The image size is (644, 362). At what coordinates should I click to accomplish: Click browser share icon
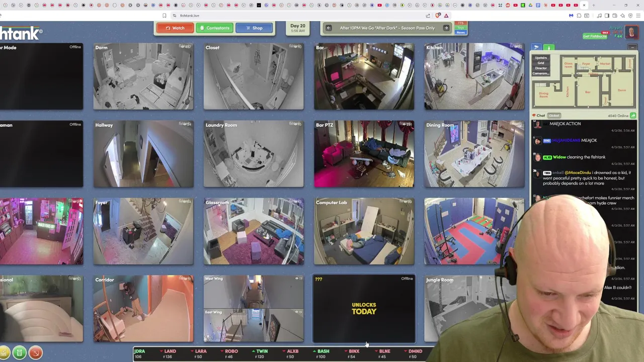coord(428,16)
